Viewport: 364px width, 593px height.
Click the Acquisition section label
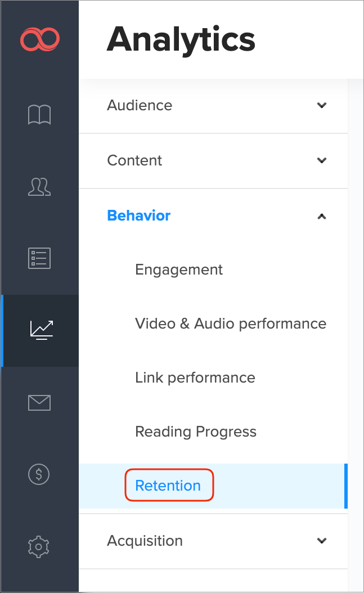pyautogui.click(x=145, y=541)
